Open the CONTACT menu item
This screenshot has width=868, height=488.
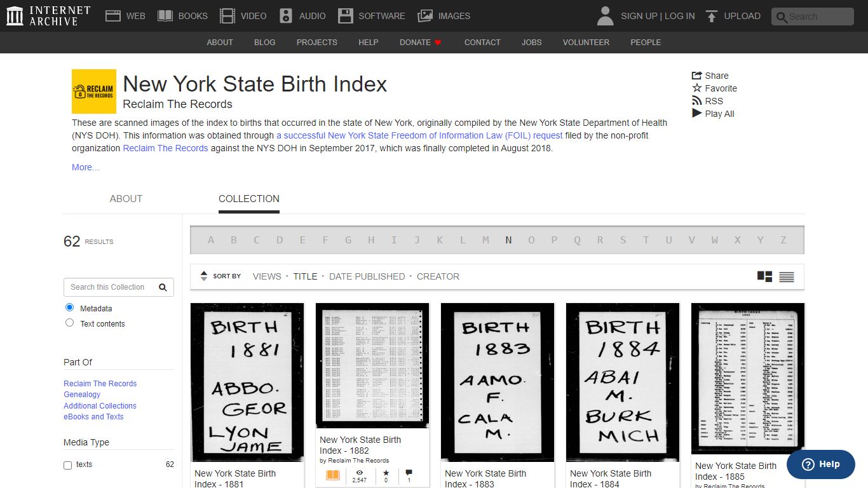tap(482, 43)
